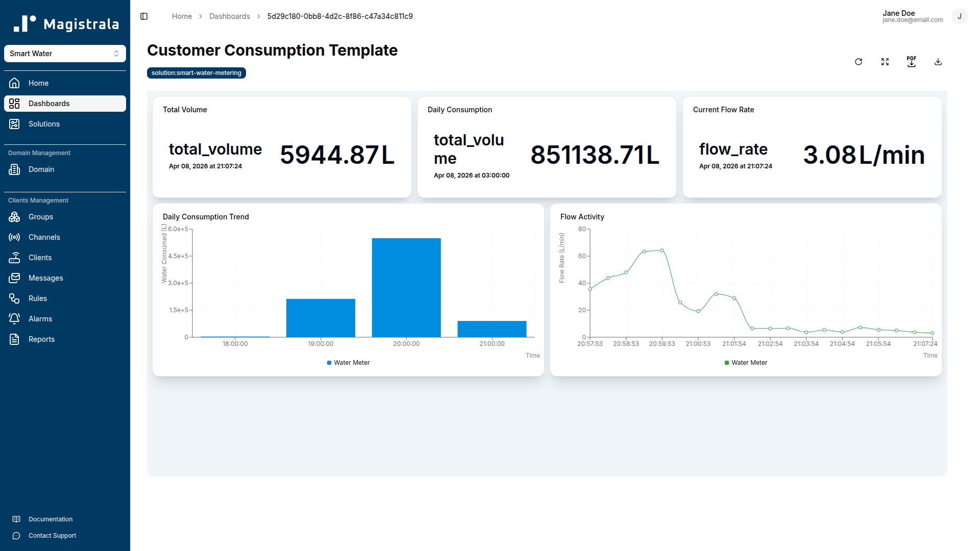Expand the breadcrumb Dashboards crumb

click(x=229, y=16)
